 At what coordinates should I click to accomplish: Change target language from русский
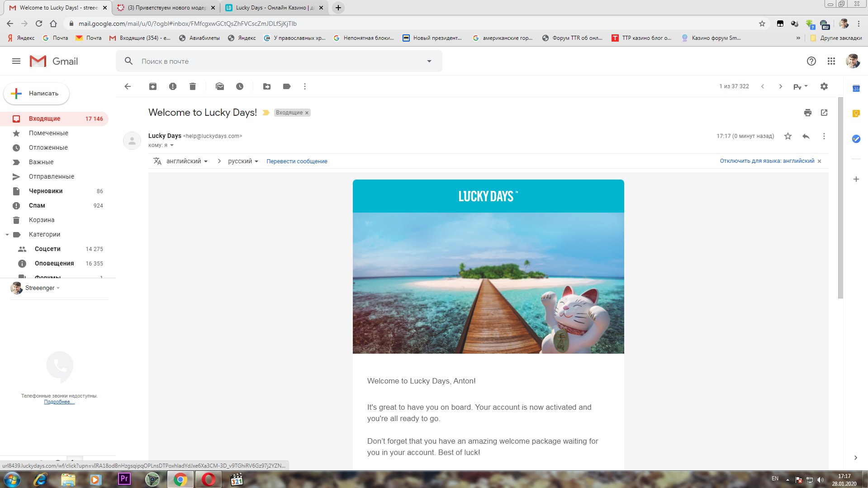(x=243, y=161)
